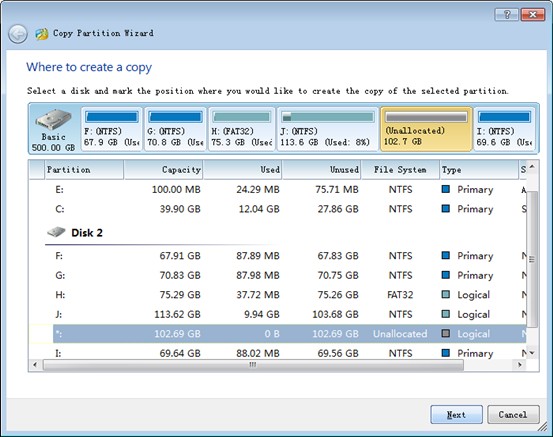553x437 pixels.
Task: Click the horizontal scrollbar right arrow
Action: pyautogui.click(x=520, y=365)
